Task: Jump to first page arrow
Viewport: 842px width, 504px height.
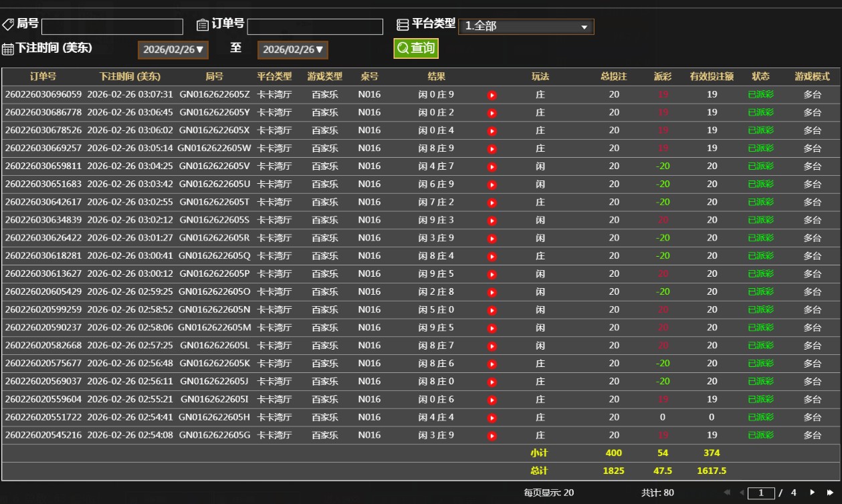Action: (x=727, y=493)
